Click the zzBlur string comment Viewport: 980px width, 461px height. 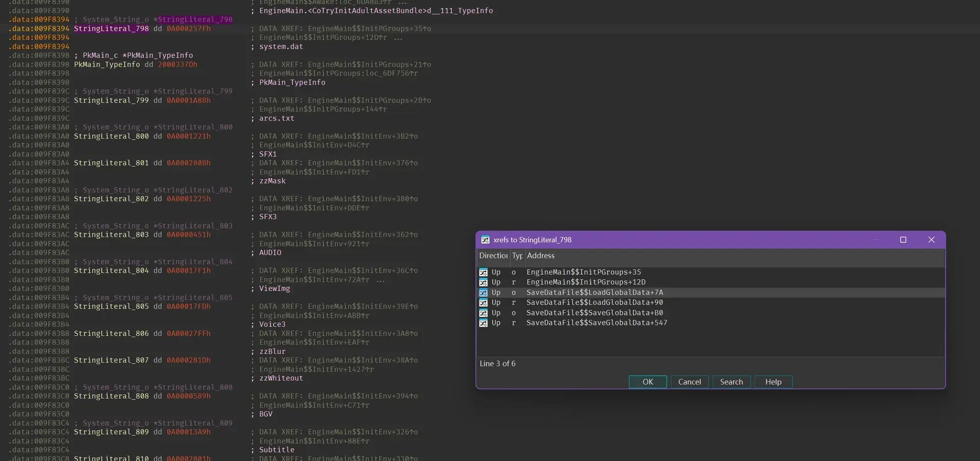[272, 351]
